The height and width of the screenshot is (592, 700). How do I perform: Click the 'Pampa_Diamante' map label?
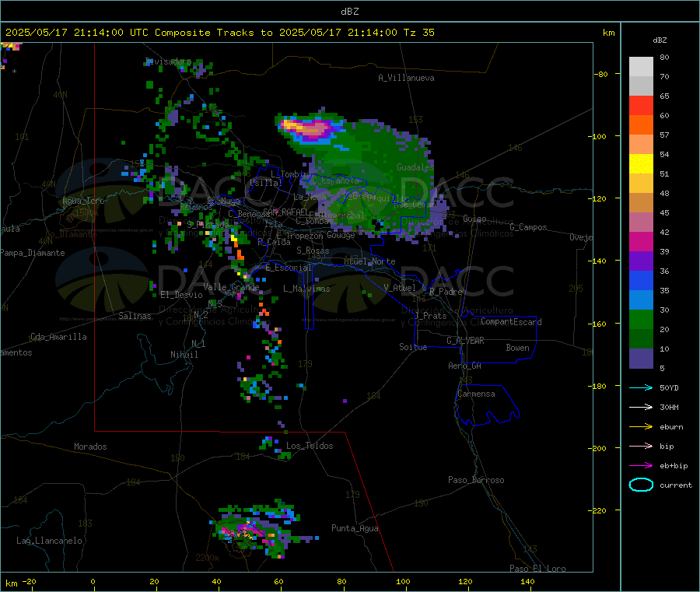33,253
